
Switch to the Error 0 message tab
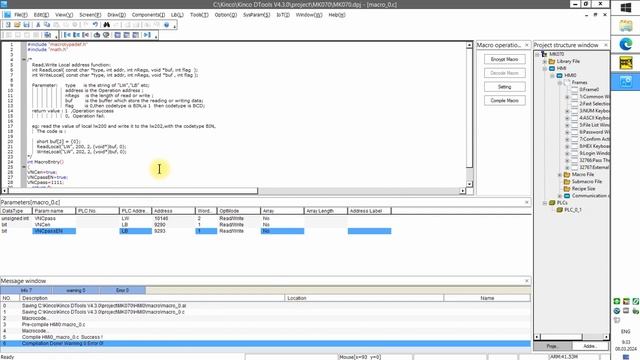point(122,290)
